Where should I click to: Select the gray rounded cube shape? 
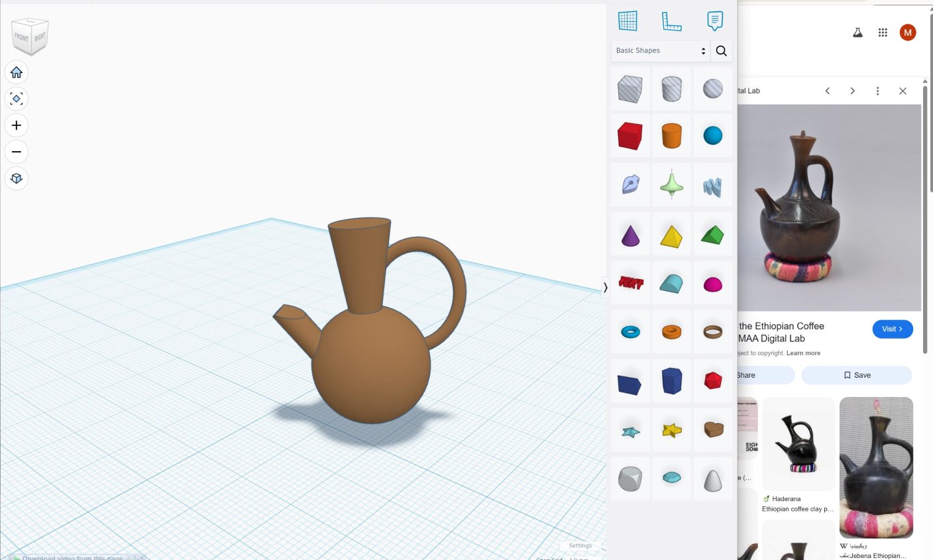(x=630, y=478)
